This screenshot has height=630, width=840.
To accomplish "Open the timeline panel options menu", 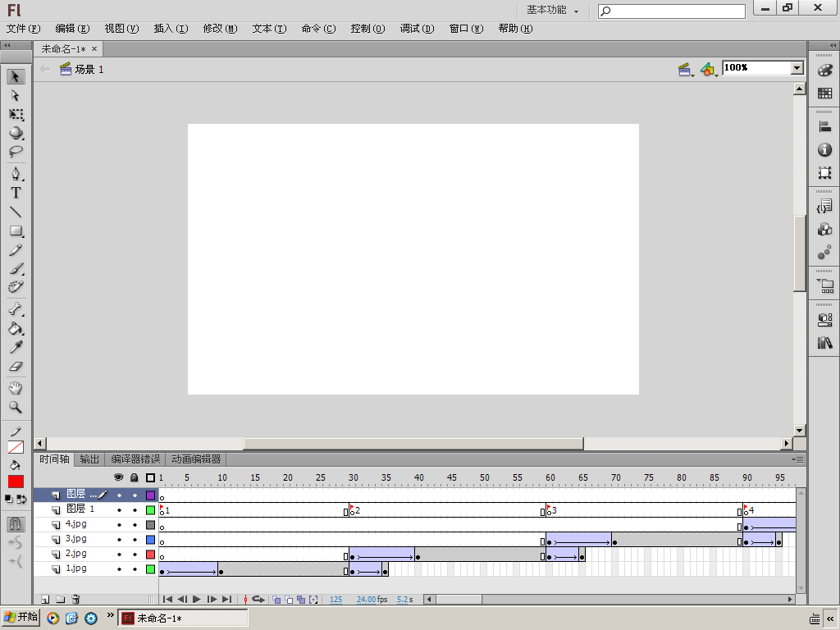I will [x=797, y=459].
